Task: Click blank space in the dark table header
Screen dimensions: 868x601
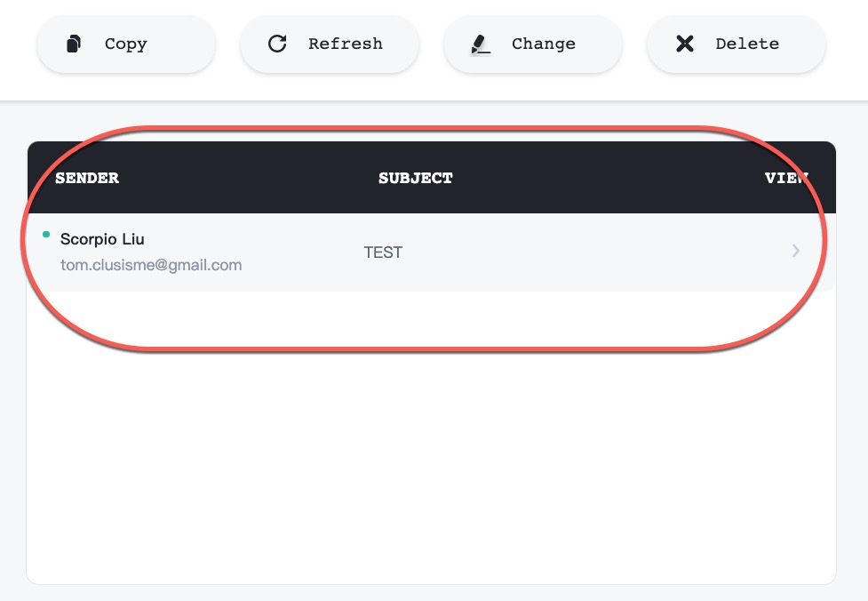Action: coord(604,178)
